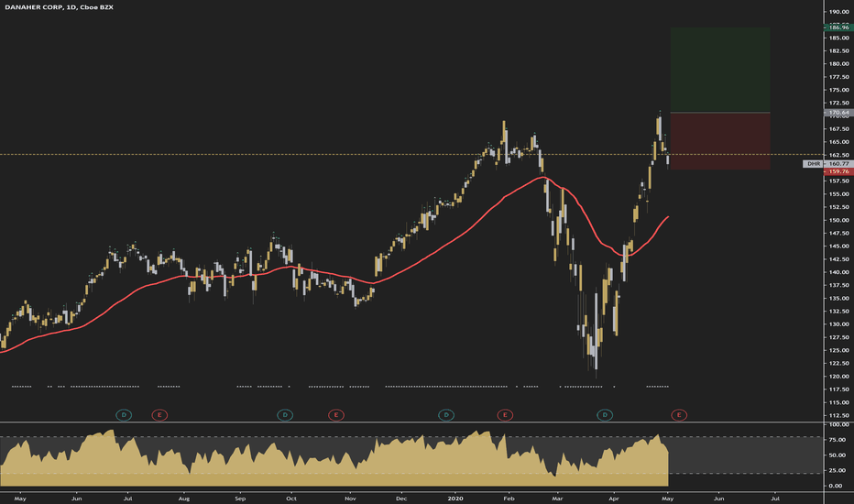Select the gray 170.64 entry price label
Viewport: 854px width, 504px height.
coord(838,113)
